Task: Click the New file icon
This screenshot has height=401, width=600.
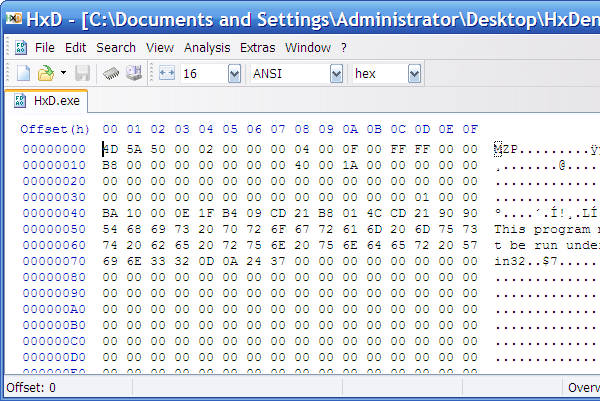Action: point(23,73)
